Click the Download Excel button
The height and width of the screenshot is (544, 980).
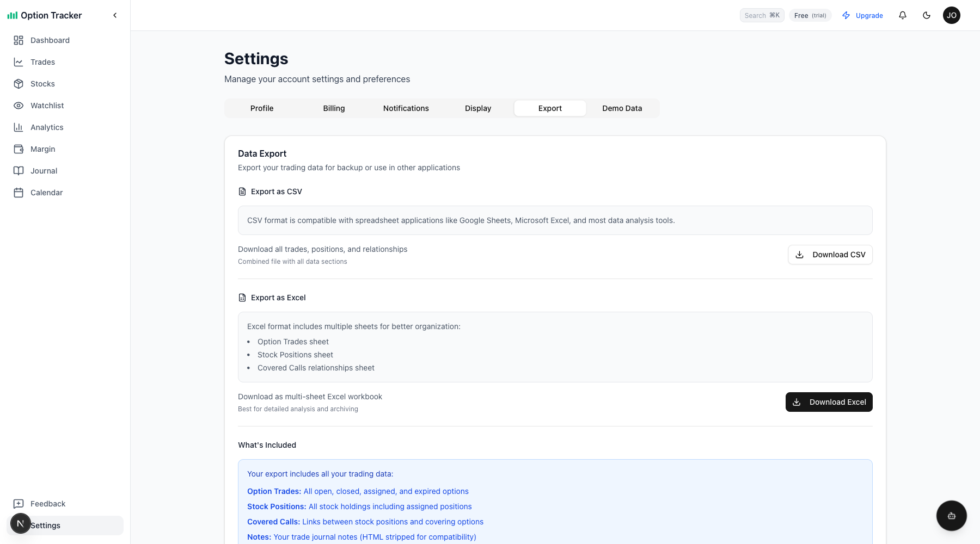[x=829, y=402]
